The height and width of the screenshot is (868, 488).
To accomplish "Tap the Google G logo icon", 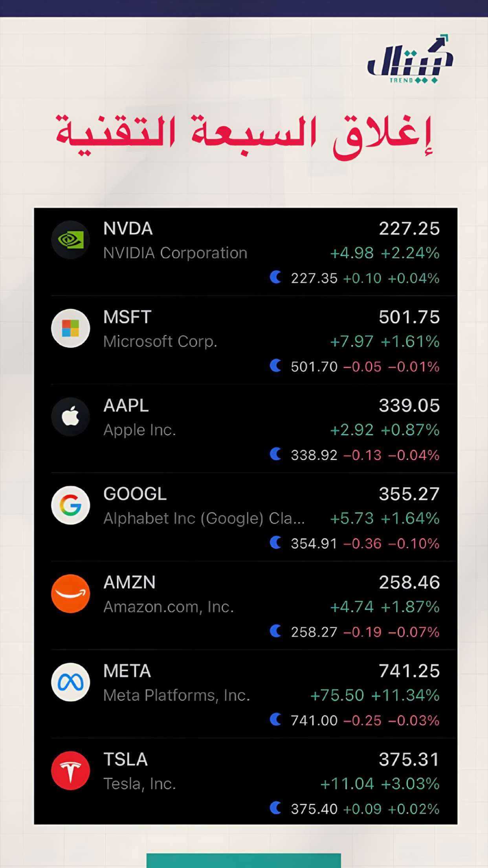I will 71,505.
